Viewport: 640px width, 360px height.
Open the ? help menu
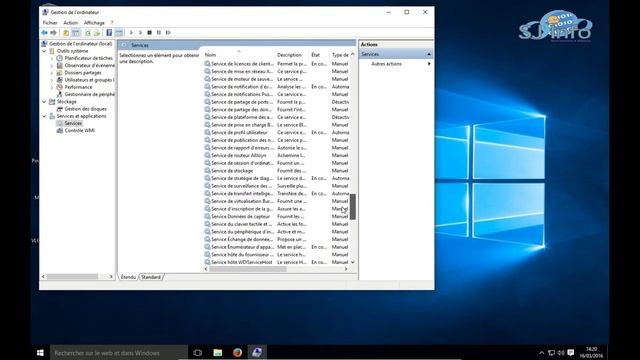point(112,23)
